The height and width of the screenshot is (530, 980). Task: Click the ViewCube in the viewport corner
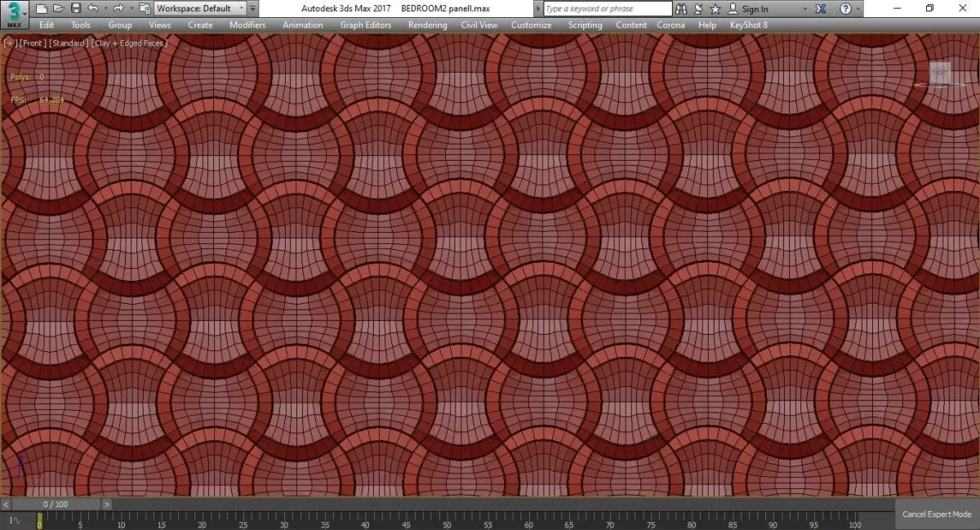940,74
